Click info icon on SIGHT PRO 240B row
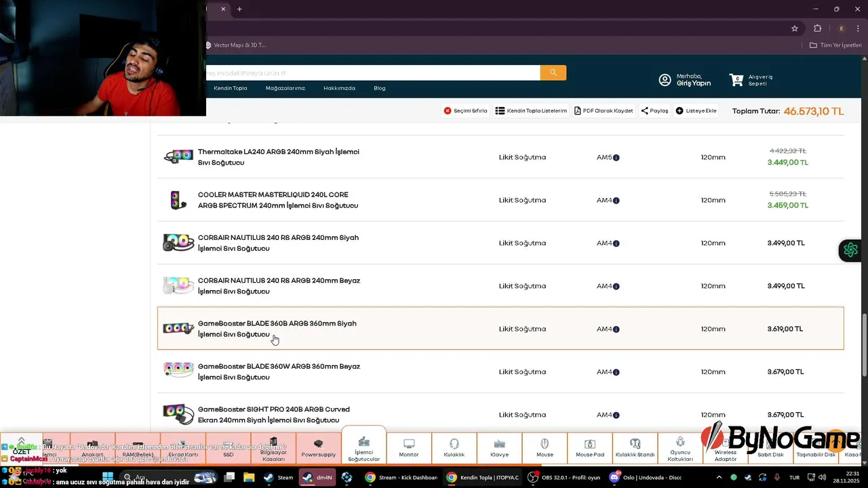This screenshot has height=488, width=868. point(616,415)
